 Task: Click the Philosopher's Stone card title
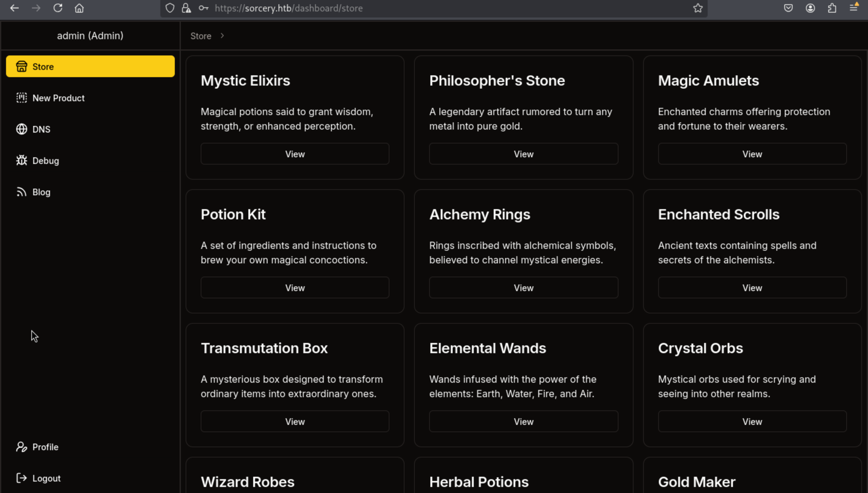[x=497, y=80]
